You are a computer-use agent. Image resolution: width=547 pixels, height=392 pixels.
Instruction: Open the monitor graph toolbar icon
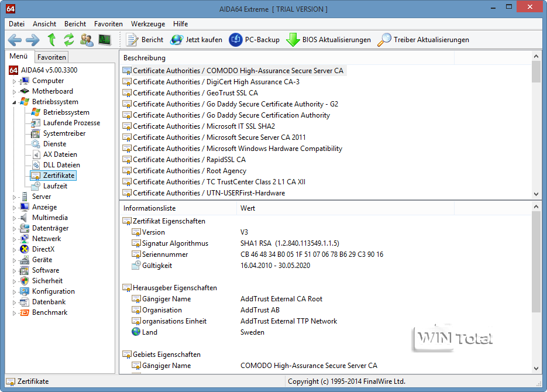click(105, 40)
